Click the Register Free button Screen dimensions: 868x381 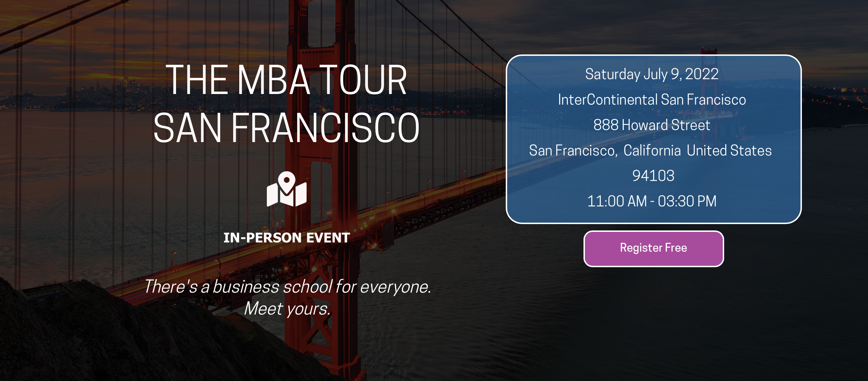[653, 248]
